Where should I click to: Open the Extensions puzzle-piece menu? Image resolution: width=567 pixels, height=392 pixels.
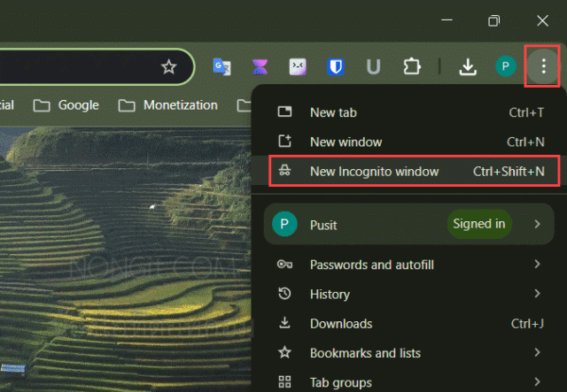coord(412,66)
